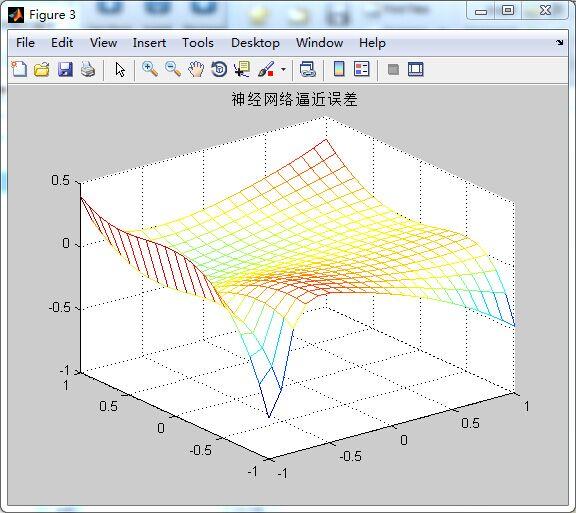
Task: Activate the Zoom In magnifier tool
Action: [150, 69]
